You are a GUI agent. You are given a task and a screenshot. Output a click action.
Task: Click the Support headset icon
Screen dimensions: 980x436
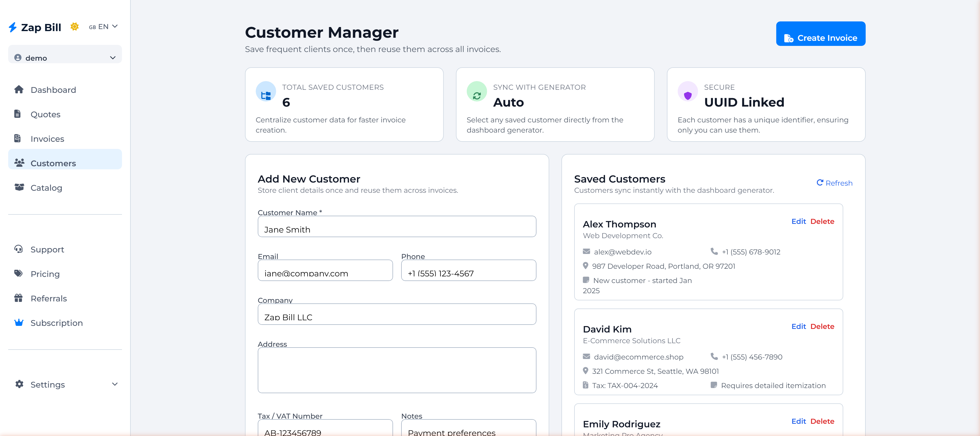[18, 249]
